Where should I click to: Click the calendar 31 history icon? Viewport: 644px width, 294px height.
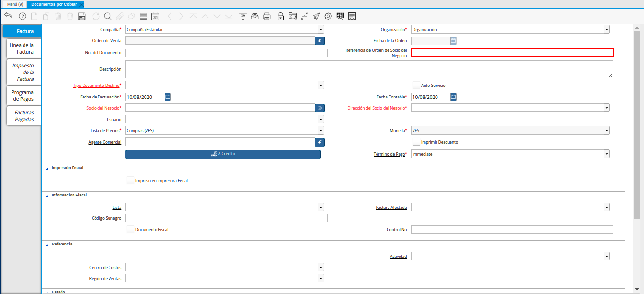(155, 16)
